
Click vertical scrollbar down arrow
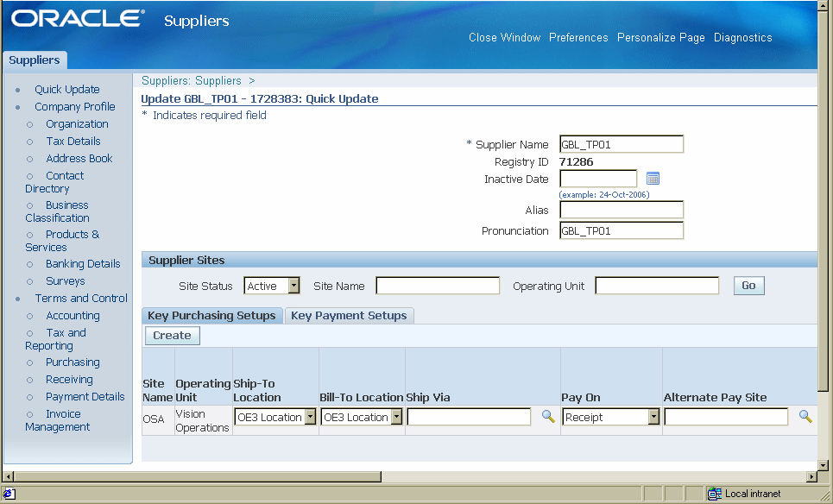pyautogui.click(x=823, y=466)
